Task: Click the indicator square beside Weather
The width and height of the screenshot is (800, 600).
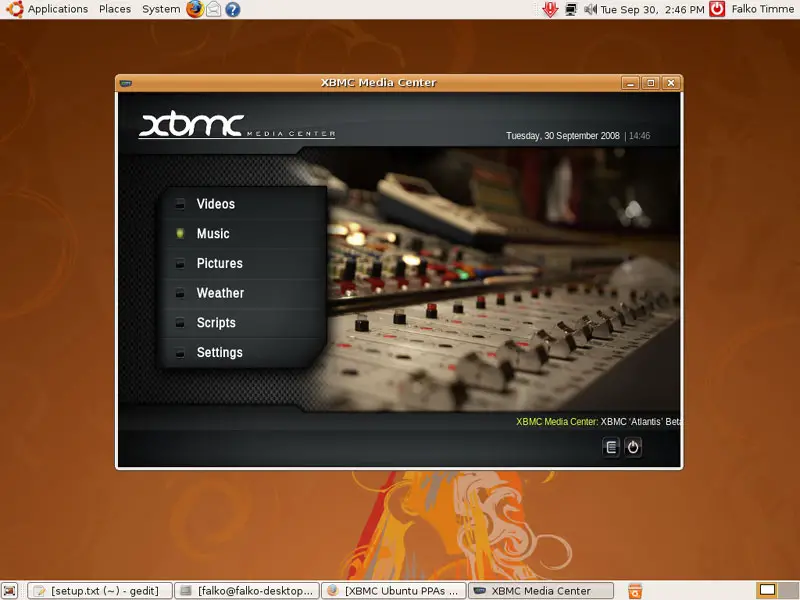Action: [180, 293]
